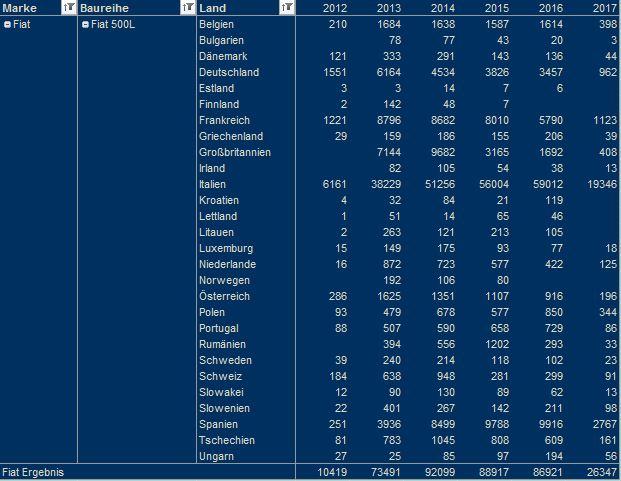Click total 2014 value 92099

[438, 472]
